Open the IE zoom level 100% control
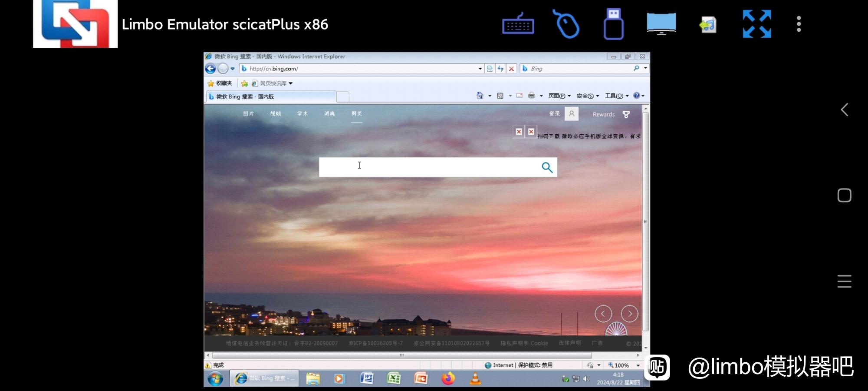This screenshot has height=391, width=868. pos(624,365)
